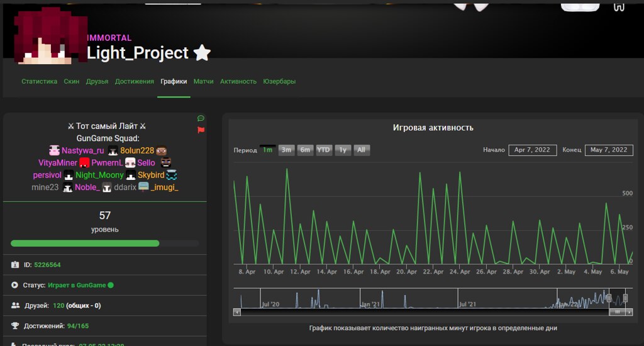Open the Night_Moony profile link
The width and height of the screenshot is (644, 346).
(x=99, y=175)
